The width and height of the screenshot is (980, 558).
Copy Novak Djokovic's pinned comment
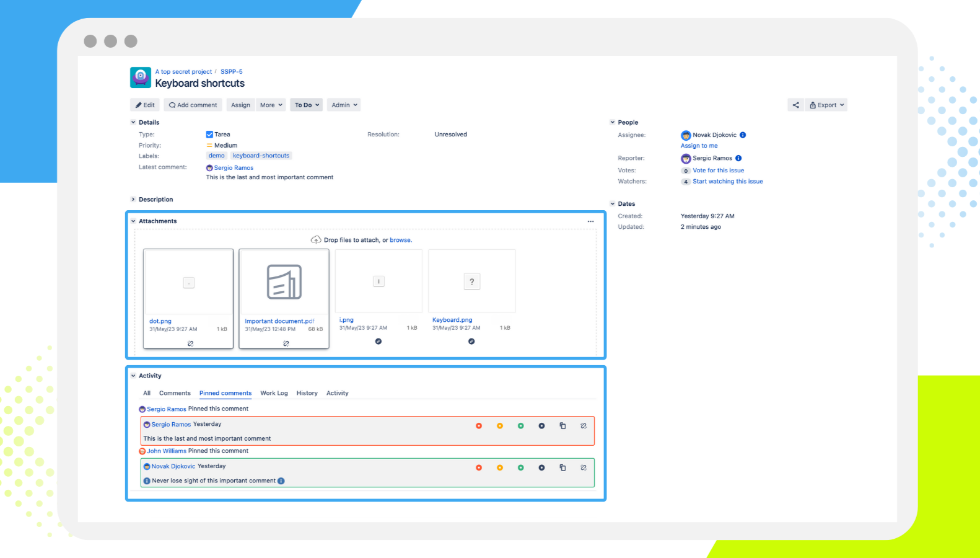click(x=562, y=467)
